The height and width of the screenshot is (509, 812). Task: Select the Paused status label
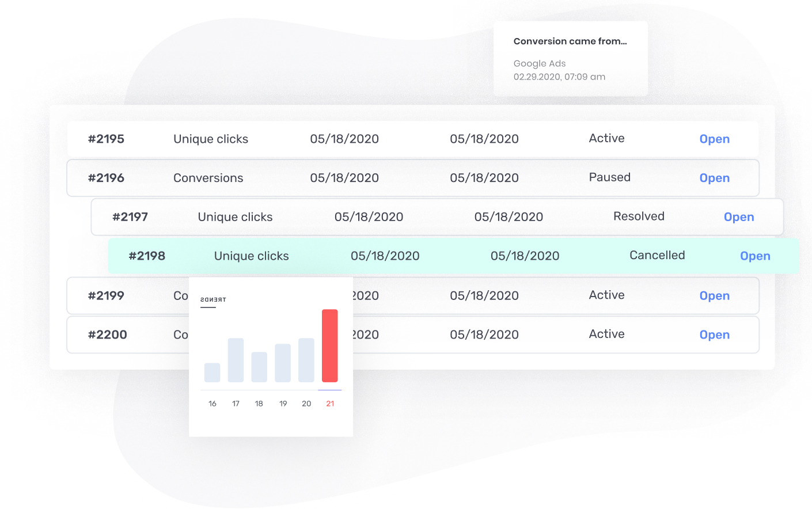(x=609, y=177)
